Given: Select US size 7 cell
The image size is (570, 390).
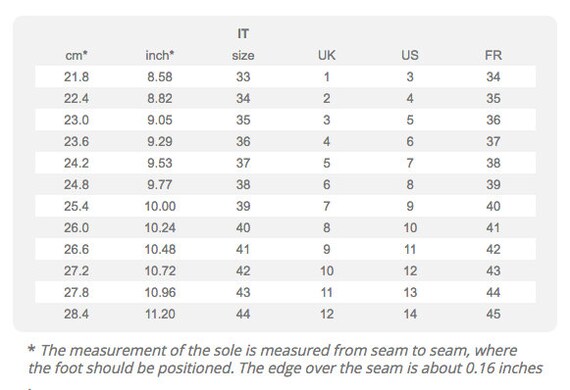Looking at the screenshot, I should click(x=410, y=163).
